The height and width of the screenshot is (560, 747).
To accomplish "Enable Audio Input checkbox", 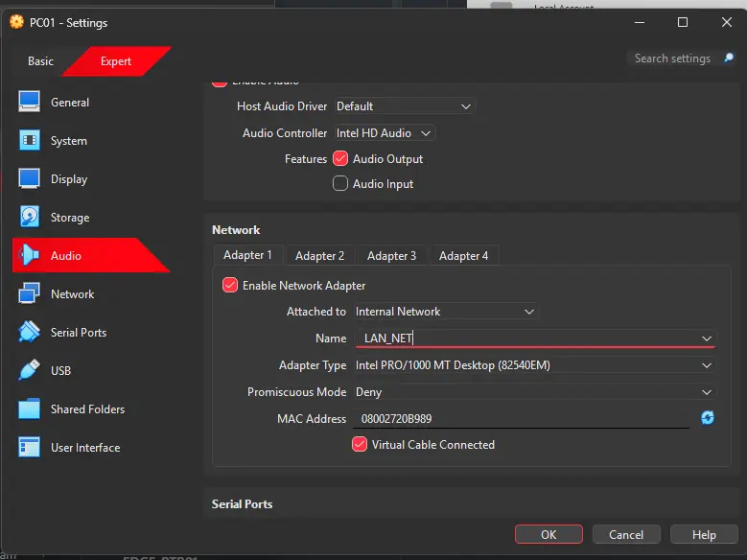I will point(340,183).
